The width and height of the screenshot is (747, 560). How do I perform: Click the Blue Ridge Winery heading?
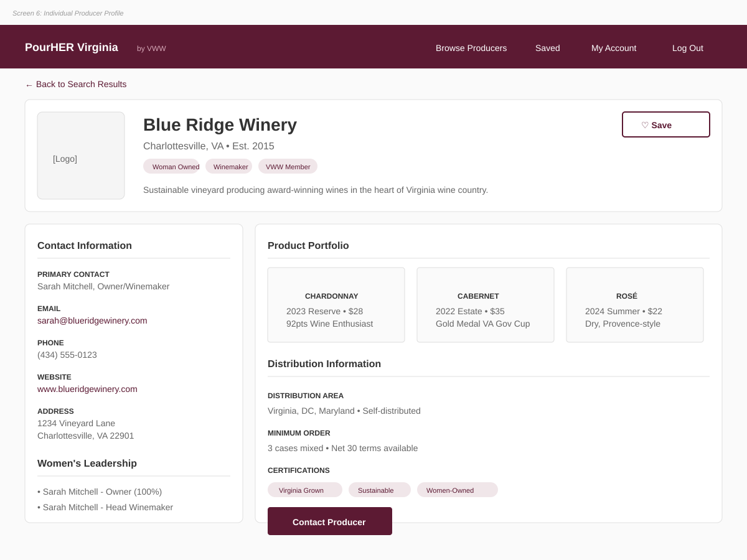220,124
